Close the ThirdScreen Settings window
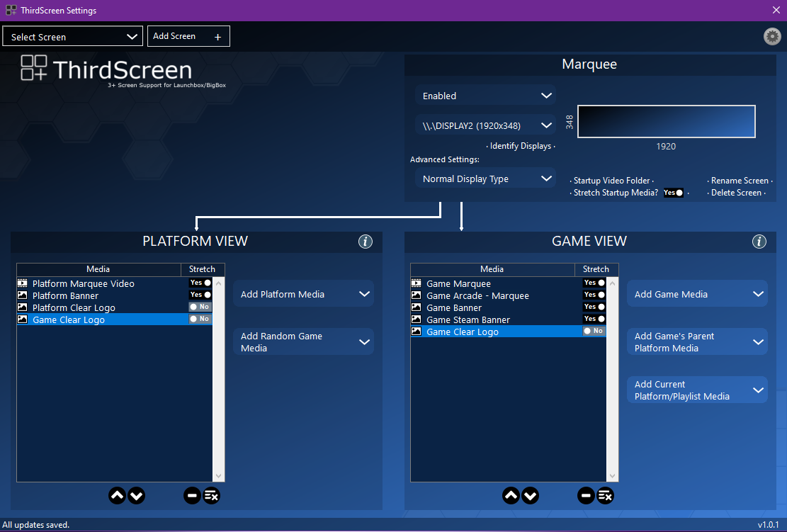This screenshot has height=532, width=787. tap(776, 10)
